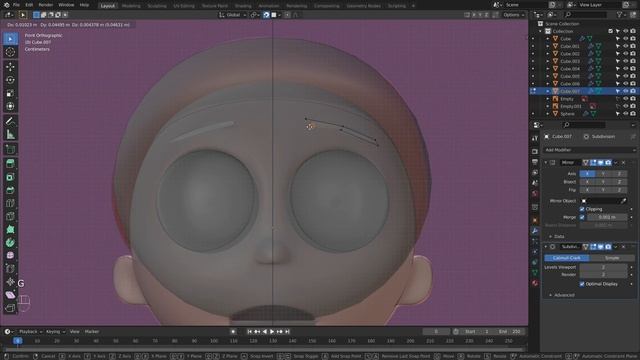
Task: Choose the Move tool
Action: pyautogui.click(x=10, y=66)
